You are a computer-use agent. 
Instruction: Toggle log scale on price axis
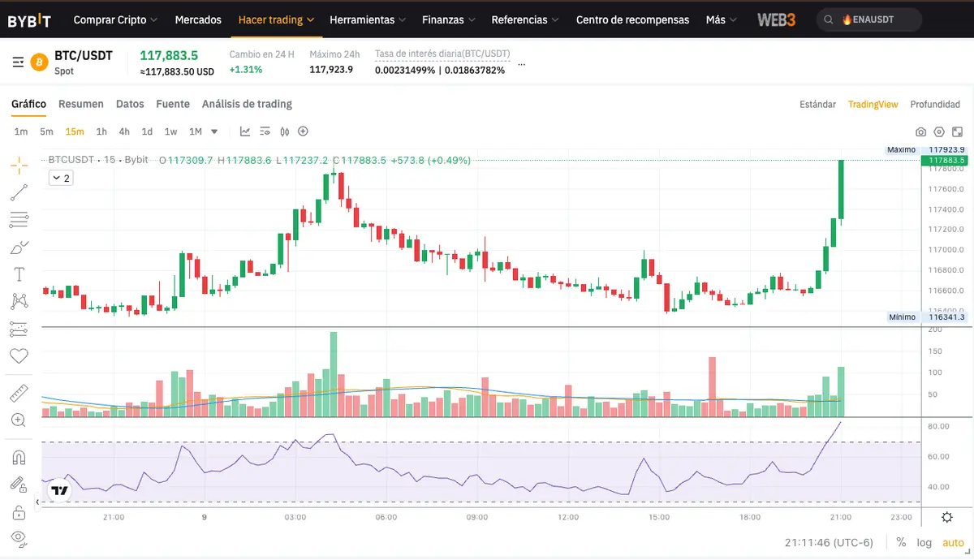(x=924, y=542)
